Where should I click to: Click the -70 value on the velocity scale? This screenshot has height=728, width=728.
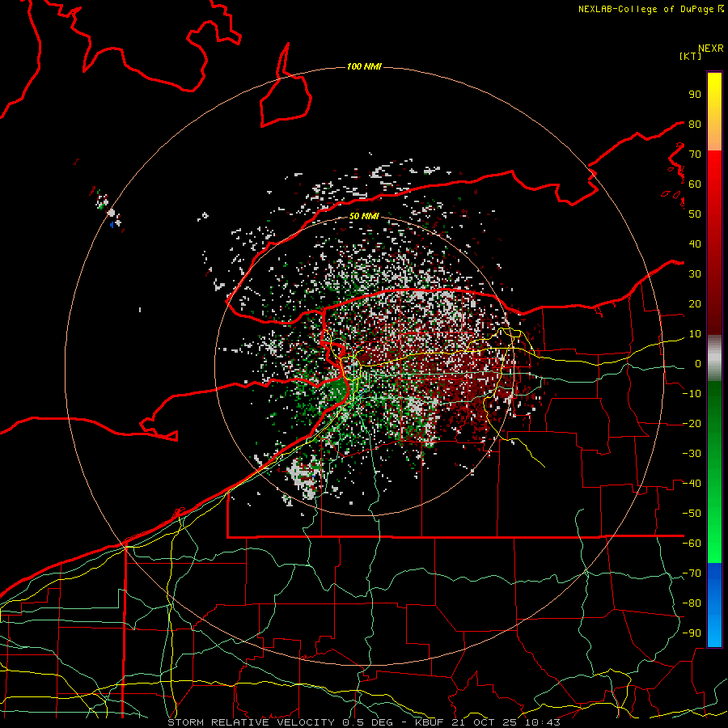point(692,574)
